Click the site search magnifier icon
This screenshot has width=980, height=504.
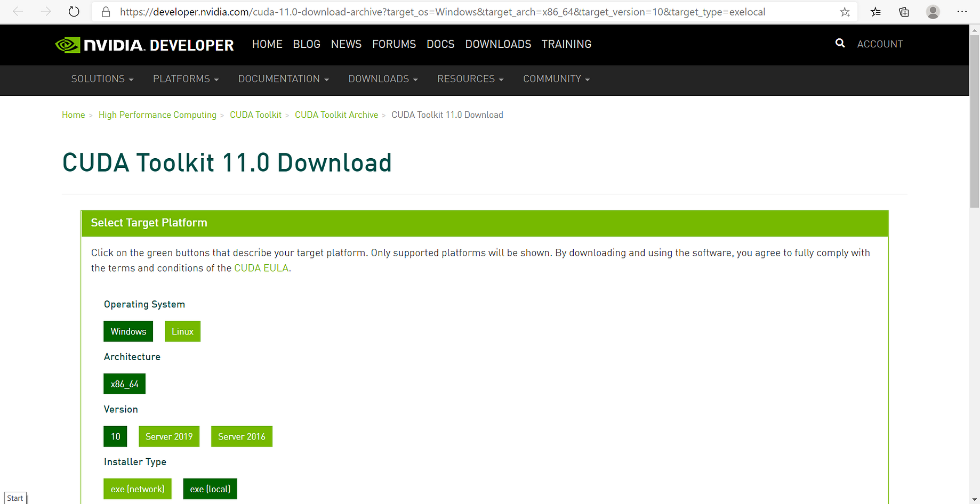click(x=840, y=43)
